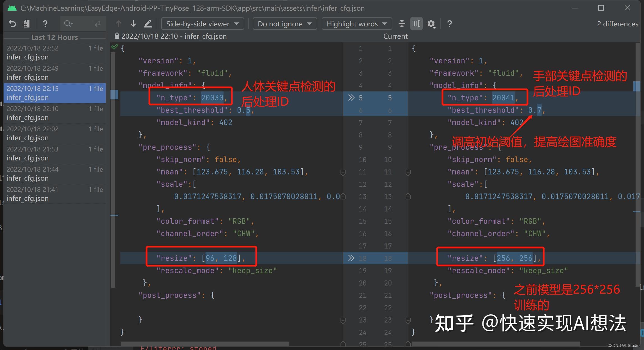Click right pane fold marker at line 23

408,320
